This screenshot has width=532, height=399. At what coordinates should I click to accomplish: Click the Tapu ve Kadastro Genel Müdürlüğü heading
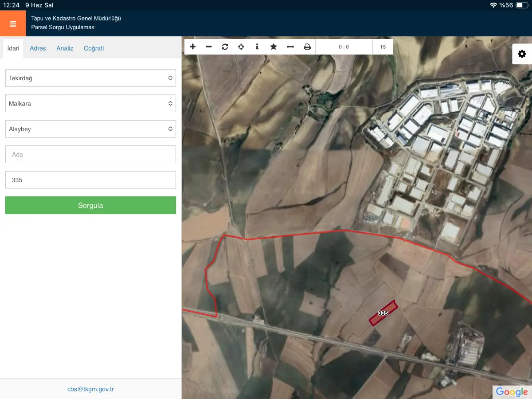(76, 19)
